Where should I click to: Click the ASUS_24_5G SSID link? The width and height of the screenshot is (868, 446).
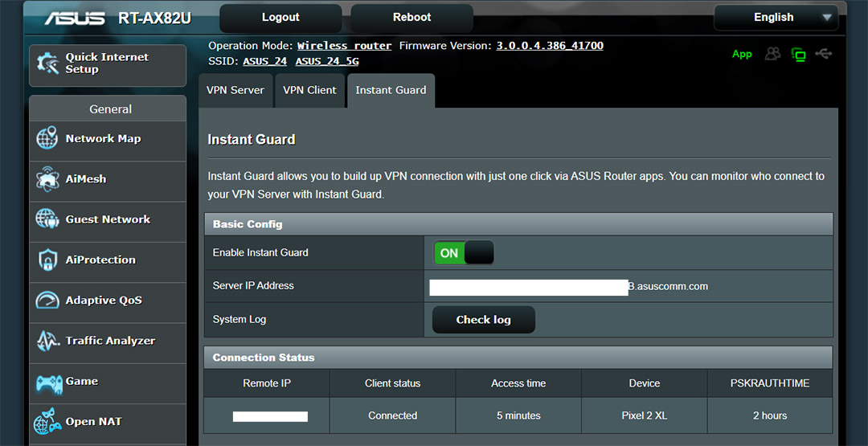326,61
